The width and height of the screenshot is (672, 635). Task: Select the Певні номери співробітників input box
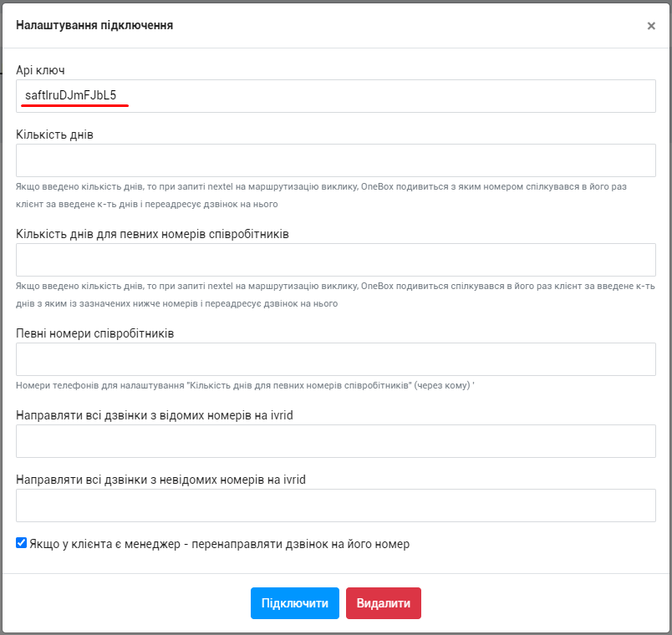click(334, 359)
